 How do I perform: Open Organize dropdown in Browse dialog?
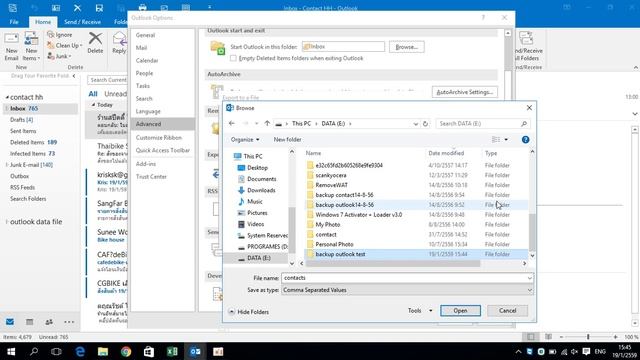tap(245, 140)
